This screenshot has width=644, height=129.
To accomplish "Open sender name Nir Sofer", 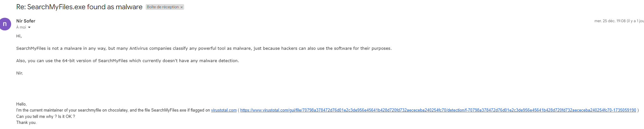I will point(26,21).
